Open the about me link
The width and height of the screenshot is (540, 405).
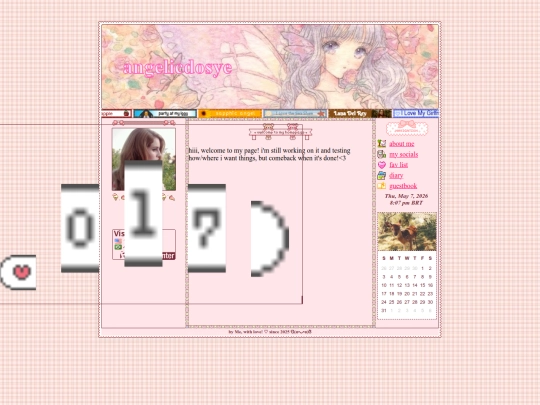tap(402, 144)
